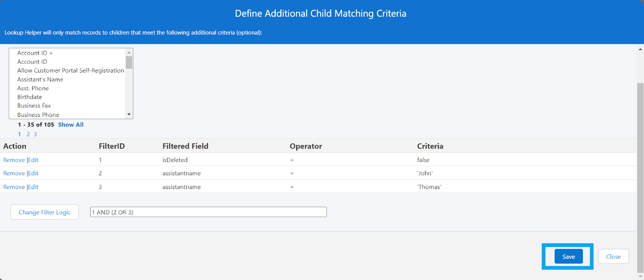Screen dimensions: 644x280
Task: Edit the 'Thomas' assistantname filter
Action: (33, 187)
